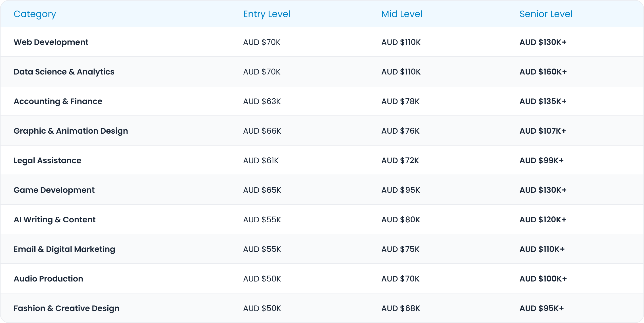Viewport: 644px width, 323px height.
Task: Click Fashion Design mid salary AUD $68K
Action: 400,308
